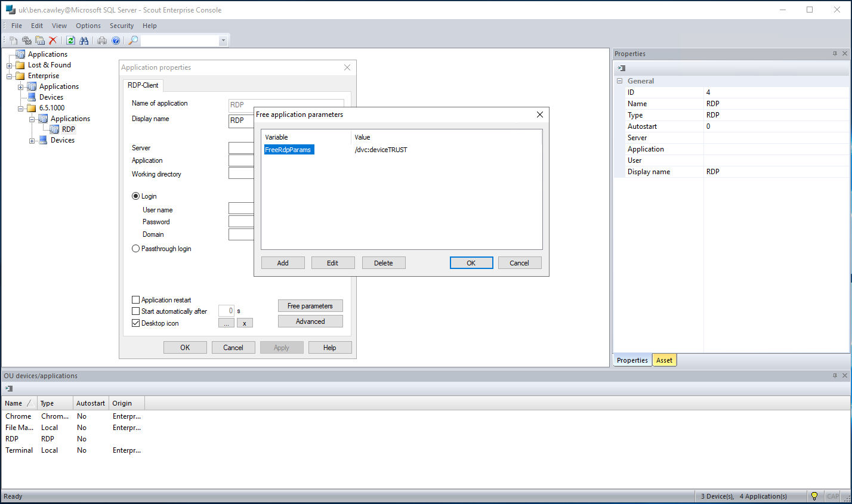Click the magnifier search icon in the toolbar
The image size is (852, 504).
point(134,41)
